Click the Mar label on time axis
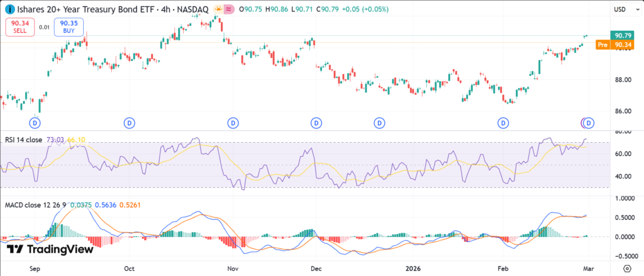644x276 pixels. click(x=589, y=268)
